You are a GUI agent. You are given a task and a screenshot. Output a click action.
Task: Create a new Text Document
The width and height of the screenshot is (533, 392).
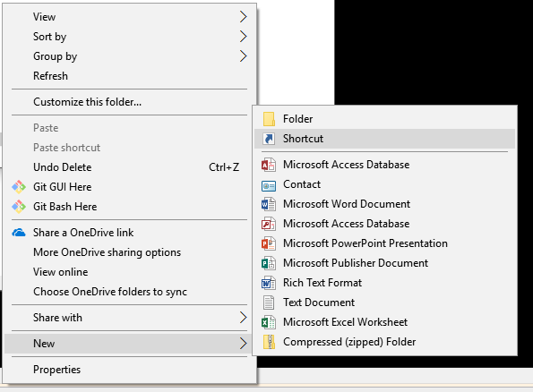coord(385,303)
